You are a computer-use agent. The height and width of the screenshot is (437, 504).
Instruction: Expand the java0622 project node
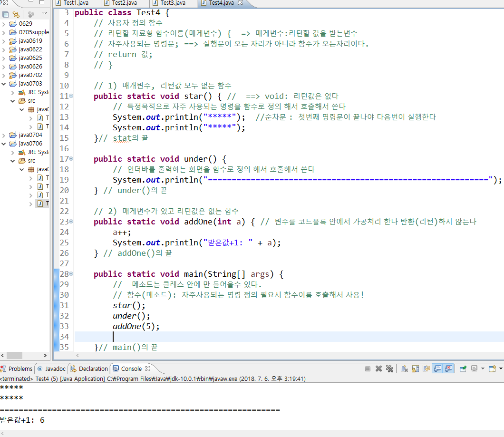coord(3,49)
